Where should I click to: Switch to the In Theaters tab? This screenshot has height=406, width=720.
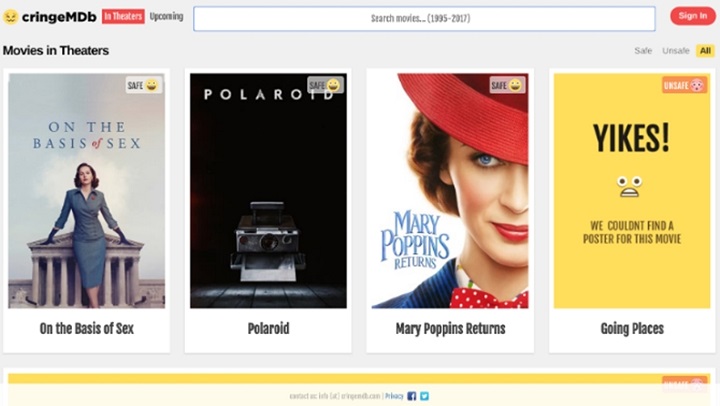coord(123,17)
